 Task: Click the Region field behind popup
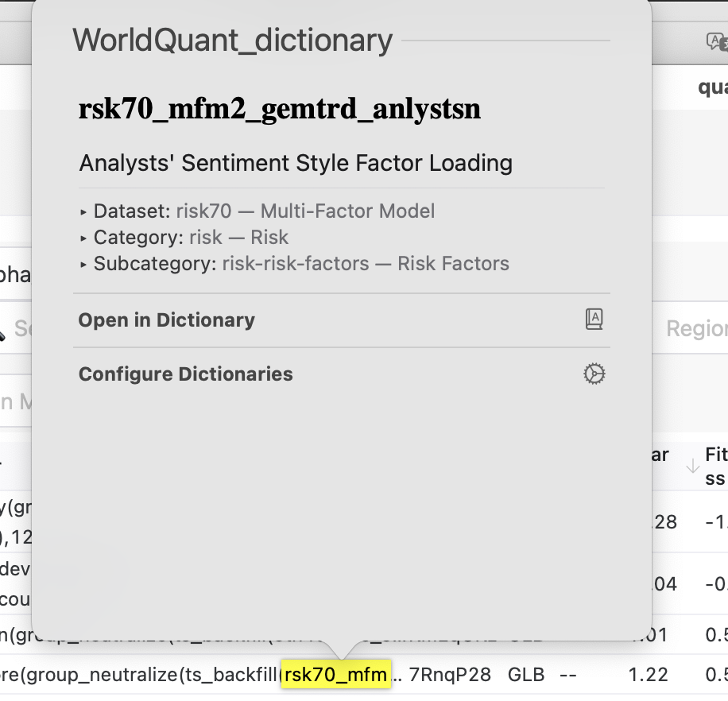point(696,328)
